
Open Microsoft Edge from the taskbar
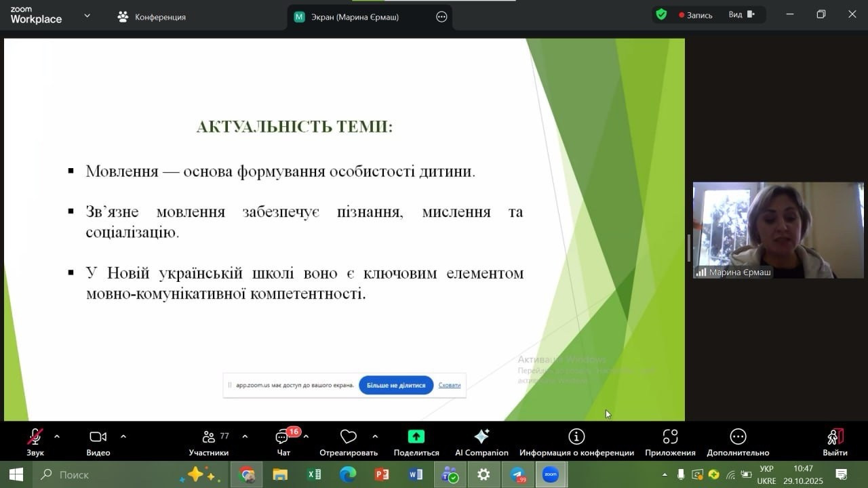pyautogui.click(x=348, y=474)
